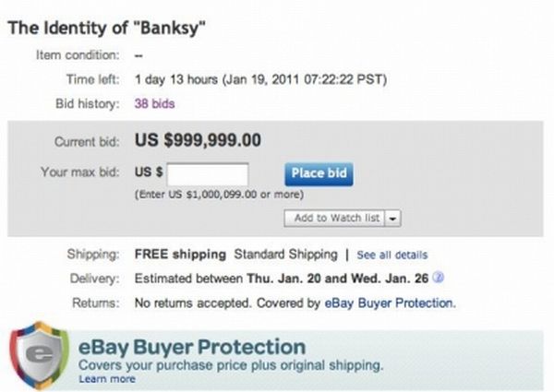Click the eBay Buyer Protection banner heading
This screenshot has height=392, width=554.
[192, 348]
